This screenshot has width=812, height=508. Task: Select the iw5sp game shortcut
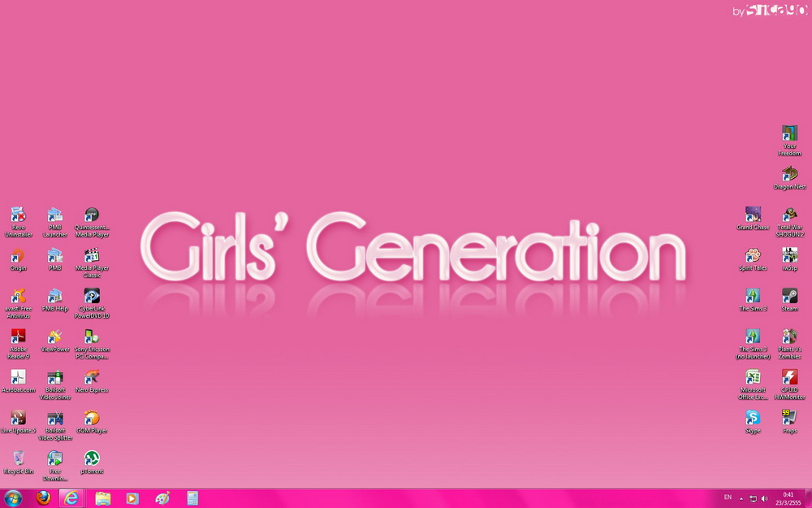click(789, 259)
